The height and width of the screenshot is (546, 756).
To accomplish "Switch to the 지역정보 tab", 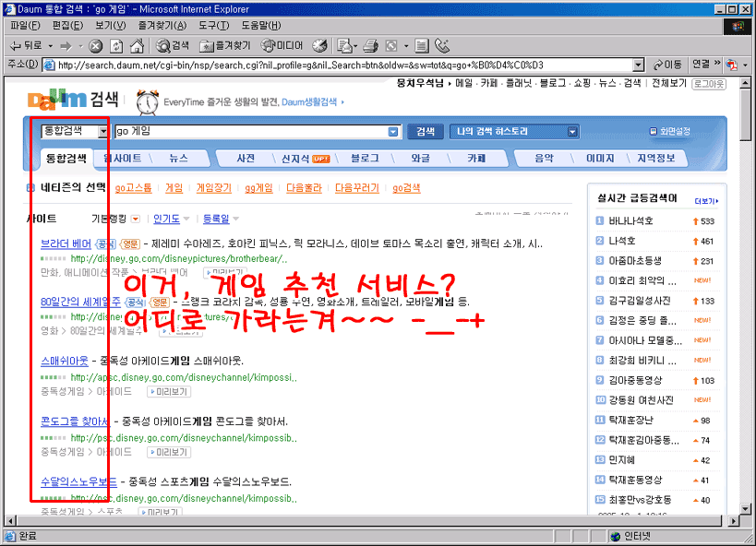I will click(655, 158).
